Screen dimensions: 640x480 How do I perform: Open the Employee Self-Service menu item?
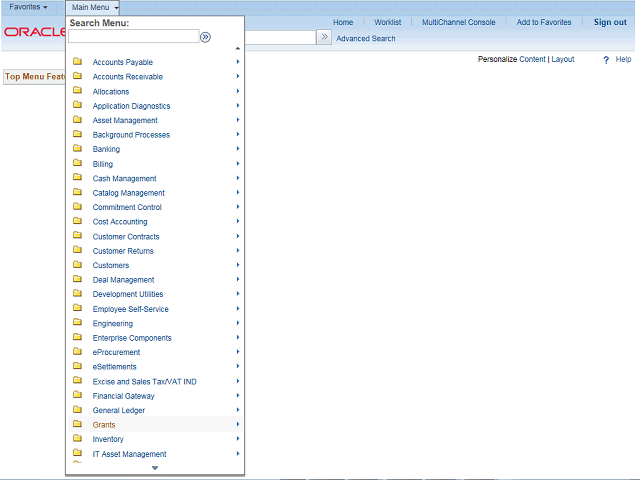[131, 309]
